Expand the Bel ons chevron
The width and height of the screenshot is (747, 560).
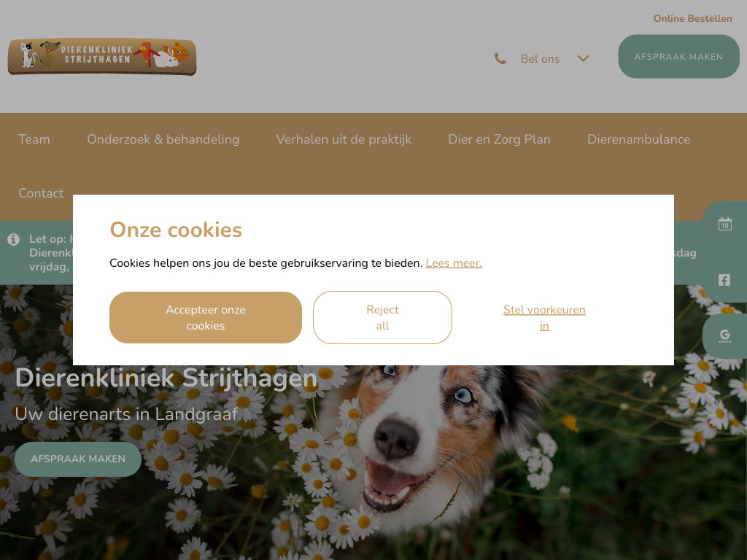(583, 58)
